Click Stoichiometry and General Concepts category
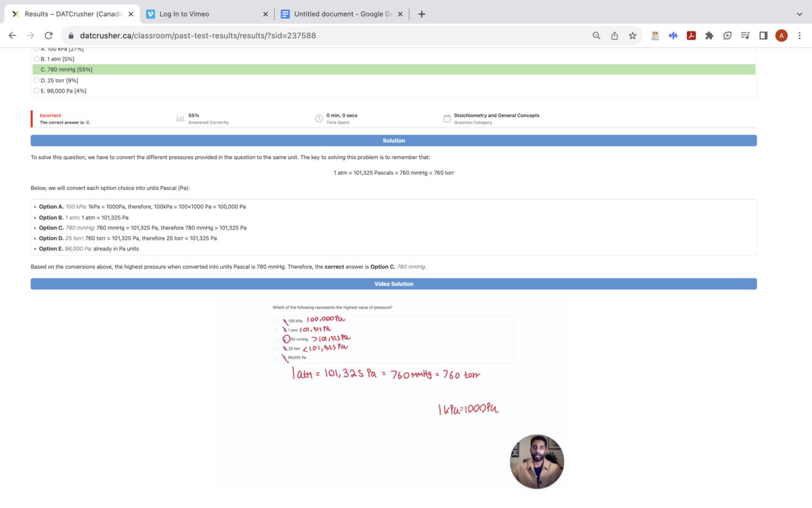The image size is (812, 508). click(x=497, y=115)
